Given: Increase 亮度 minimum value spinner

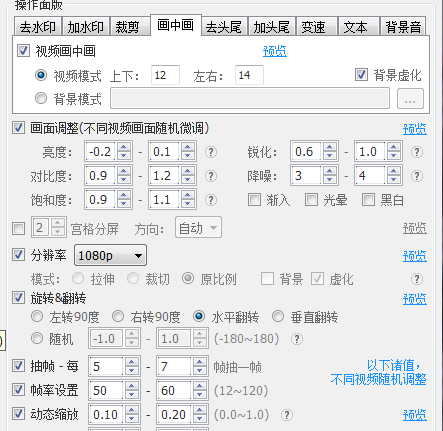Looking at the screenshot, I should click(124, 147).
